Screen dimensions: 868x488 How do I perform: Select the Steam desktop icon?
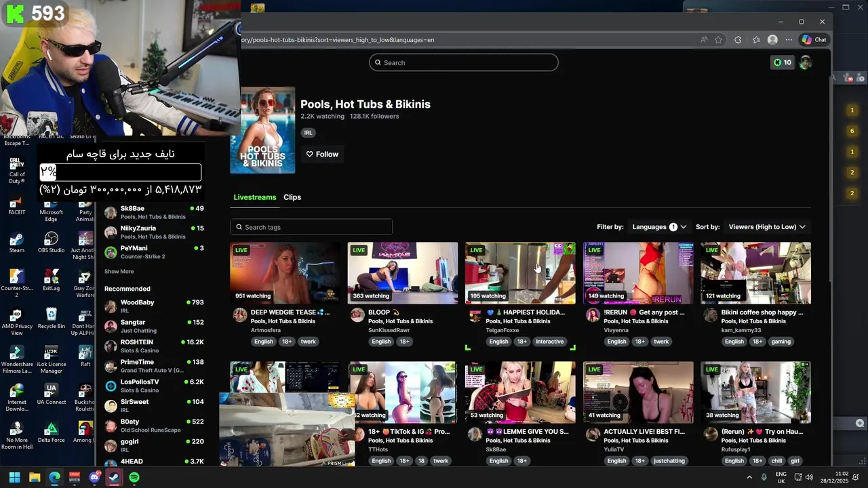pyautogui.click(x=17, y=243)
